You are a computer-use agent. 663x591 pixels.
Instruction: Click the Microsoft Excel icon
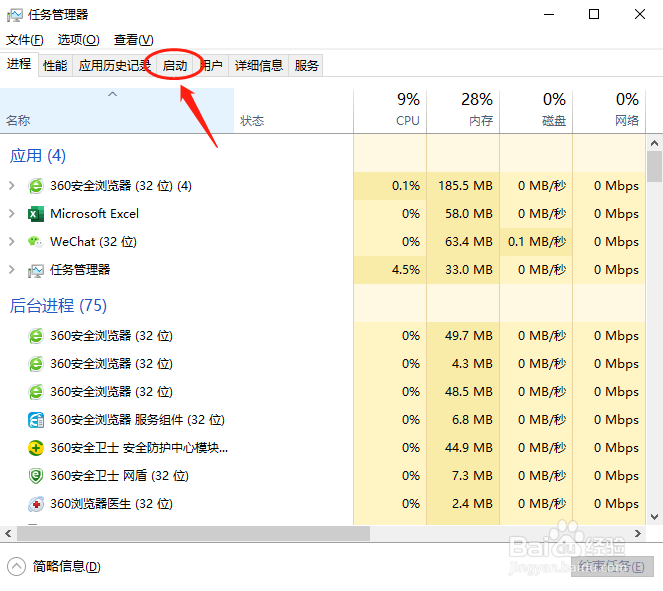[x=36, y=214]
